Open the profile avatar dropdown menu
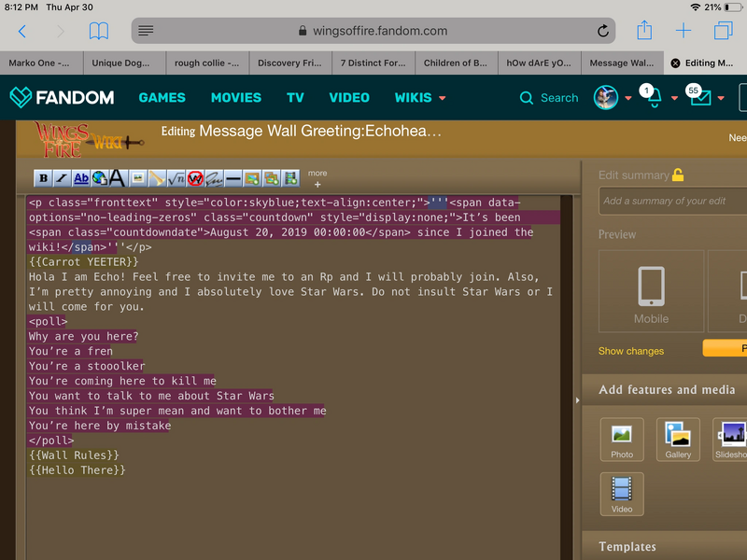Screen dimensions: 747x560 [605, 97]
